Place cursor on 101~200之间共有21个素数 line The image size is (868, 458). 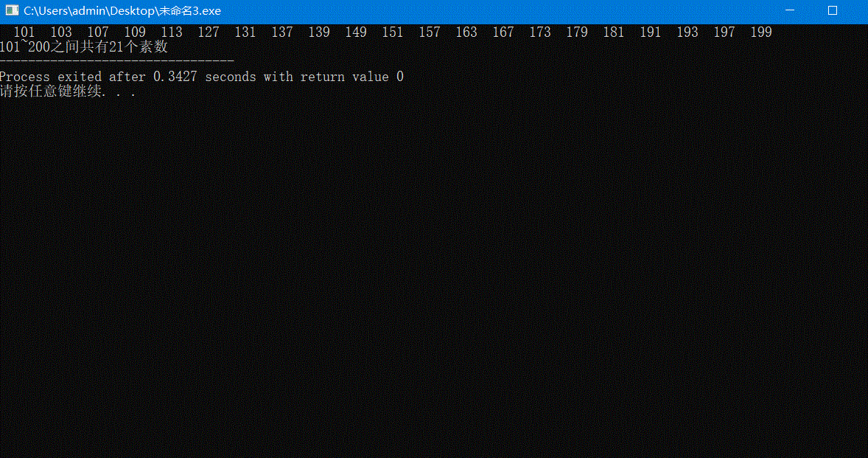pyautogui.click(x=83, y=47)
